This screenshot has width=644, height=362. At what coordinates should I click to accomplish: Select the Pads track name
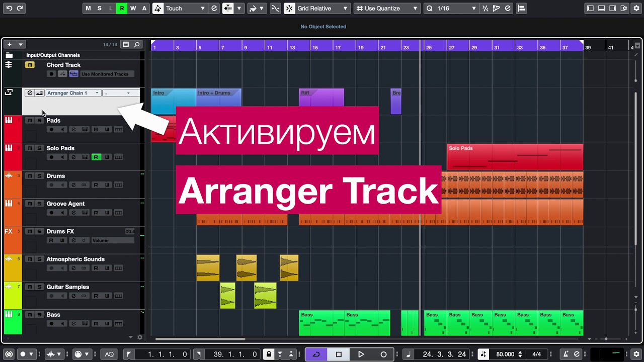pos(53,121)
